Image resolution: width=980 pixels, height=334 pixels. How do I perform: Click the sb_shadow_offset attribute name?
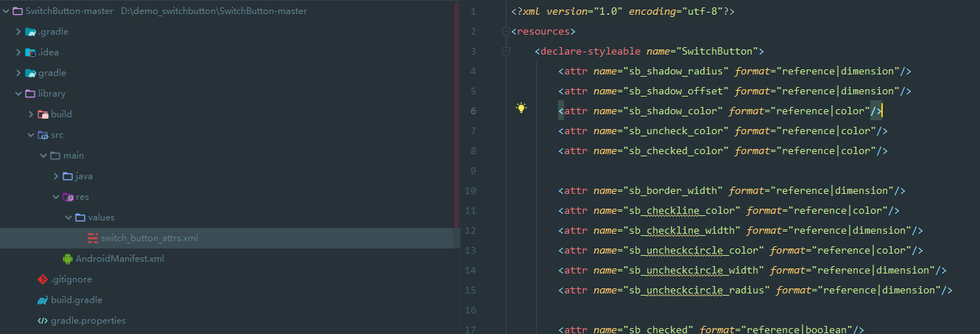676,91
